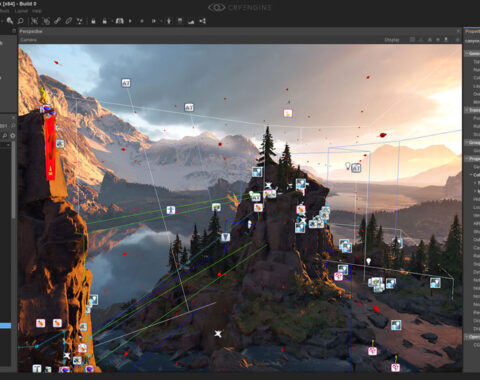
Task: Click the magnifier search icon in the toolbar
Action: (x=21, y=21)
